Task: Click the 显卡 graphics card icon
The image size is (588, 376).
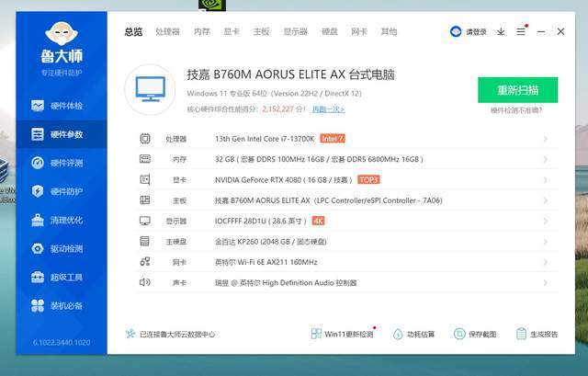Action: coord(145,180)
